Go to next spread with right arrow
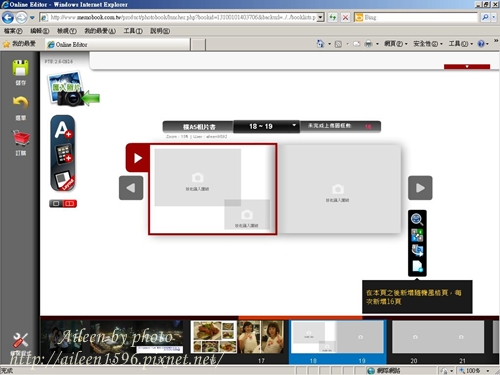The width and height of the screenshot is (500, 375). pos(420,188)
